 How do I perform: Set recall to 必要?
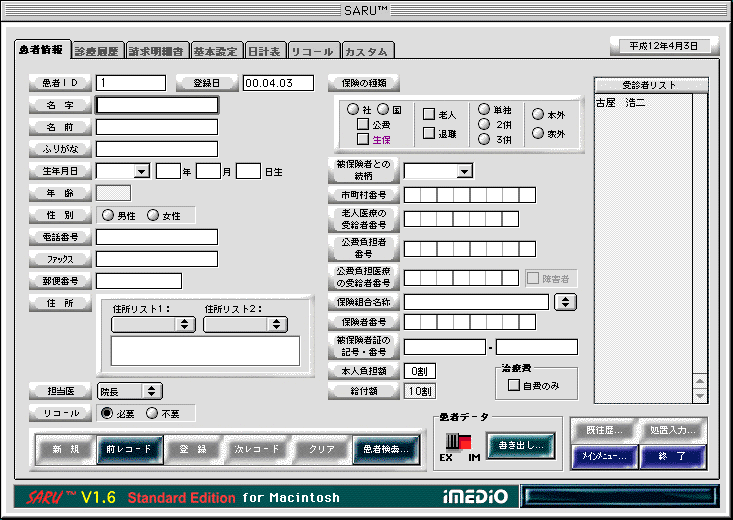[x=107, y=413]
